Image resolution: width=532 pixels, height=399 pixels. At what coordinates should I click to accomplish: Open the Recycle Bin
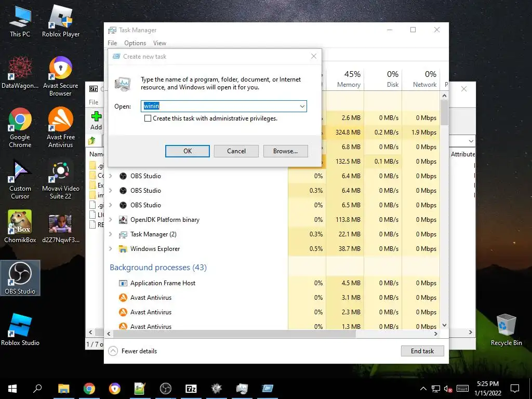[x=506, y=329]
